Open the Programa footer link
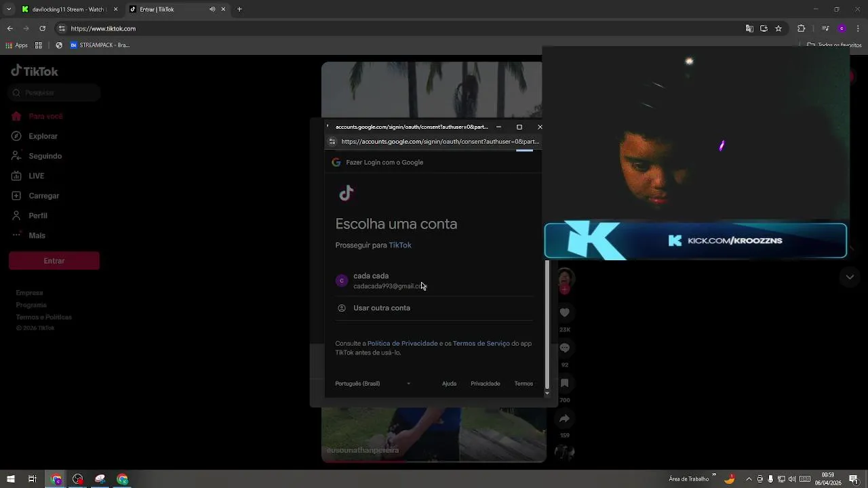The height and width of the screenshot is (488, 868). coord(31,305)
